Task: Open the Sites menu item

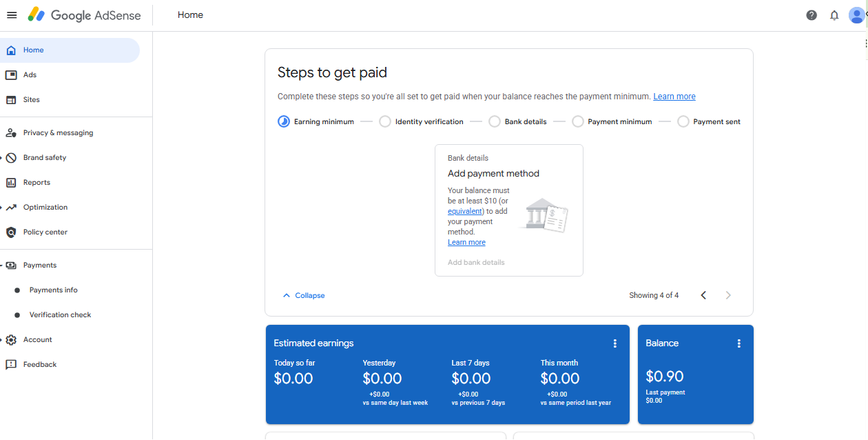Action: (x=70, y=100)
